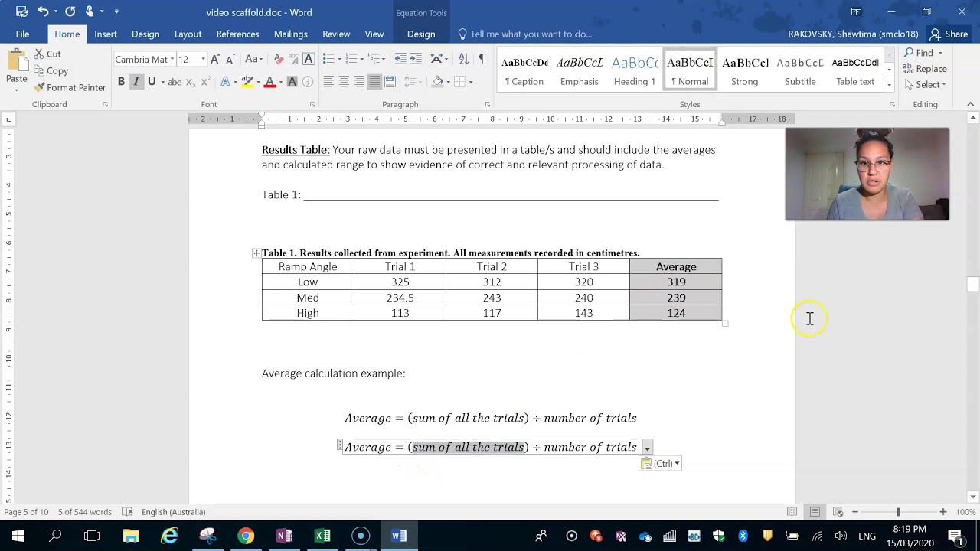Increase paragraph indent
This screenshot has height=551, width=980.
pyautogui.click(x=416, y=59)
